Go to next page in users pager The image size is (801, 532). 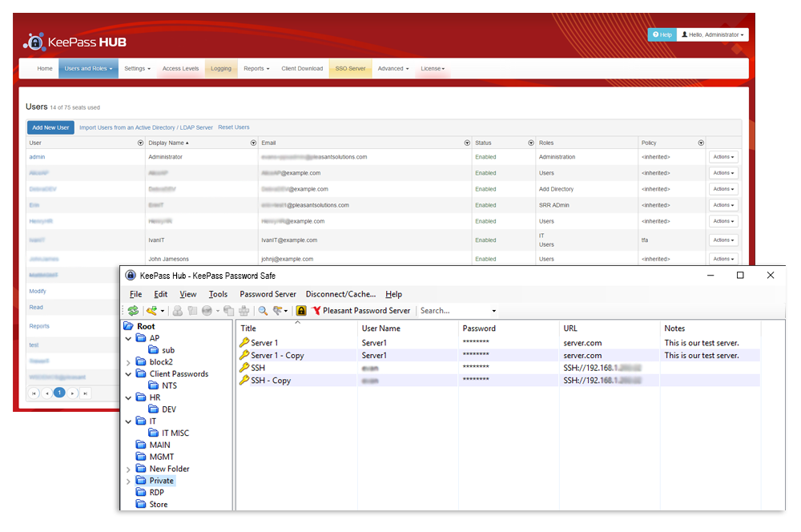(x=73, y=393)
